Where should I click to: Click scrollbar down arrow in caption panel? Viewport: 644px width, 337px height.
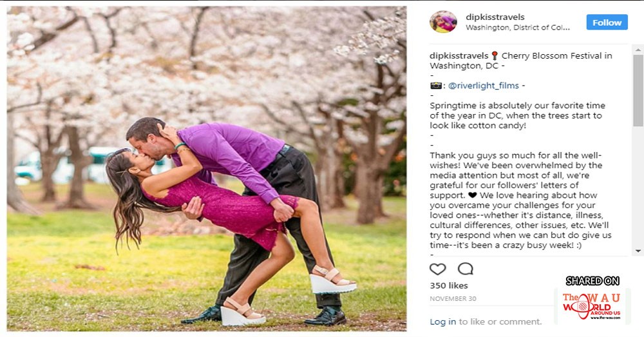(x=638, y=251)
